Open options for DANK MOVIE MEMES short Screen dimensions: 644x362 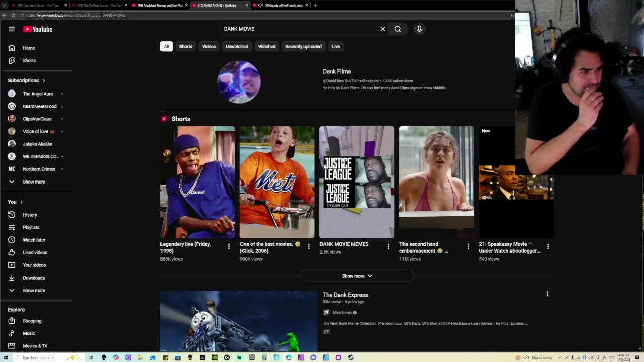pyautogui.click(x=388, y=246)
